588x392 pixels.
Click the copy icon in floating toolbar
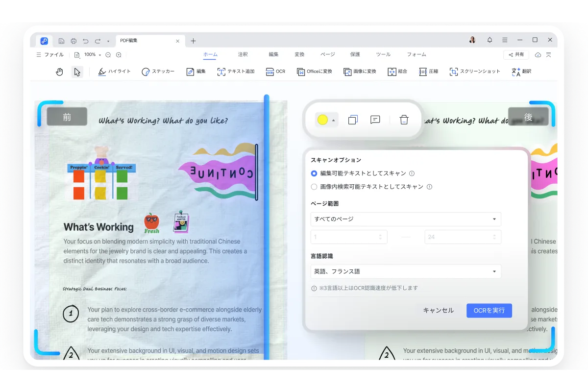click(x=353, y=120)
